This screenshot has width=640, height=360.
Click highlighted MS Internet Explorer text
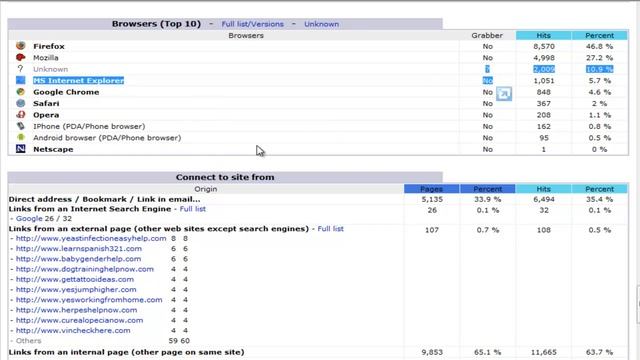pos(78,80)
